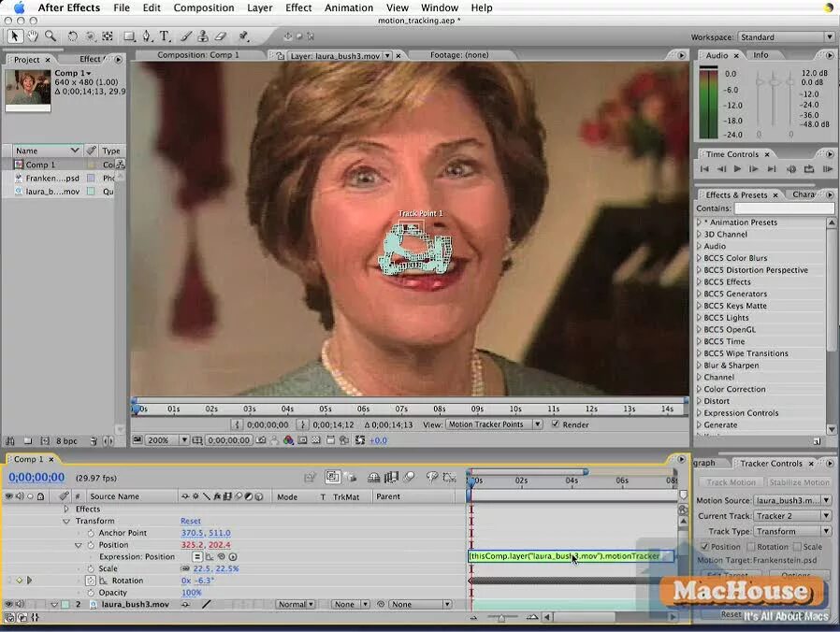Collapse the Transform property group
The width and height of the screenshot is (840, 632).
coord(66,521)
